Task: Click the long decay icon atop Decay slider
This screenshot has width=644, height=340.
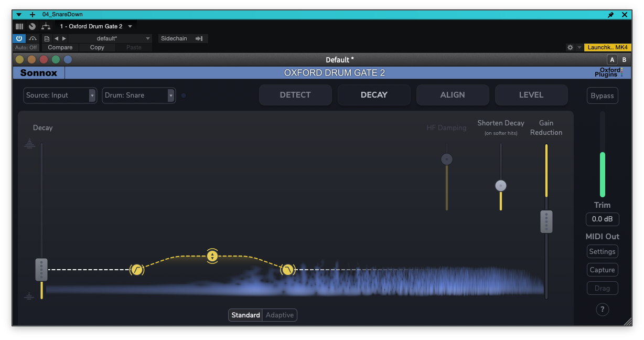Action: pos(30,143)
